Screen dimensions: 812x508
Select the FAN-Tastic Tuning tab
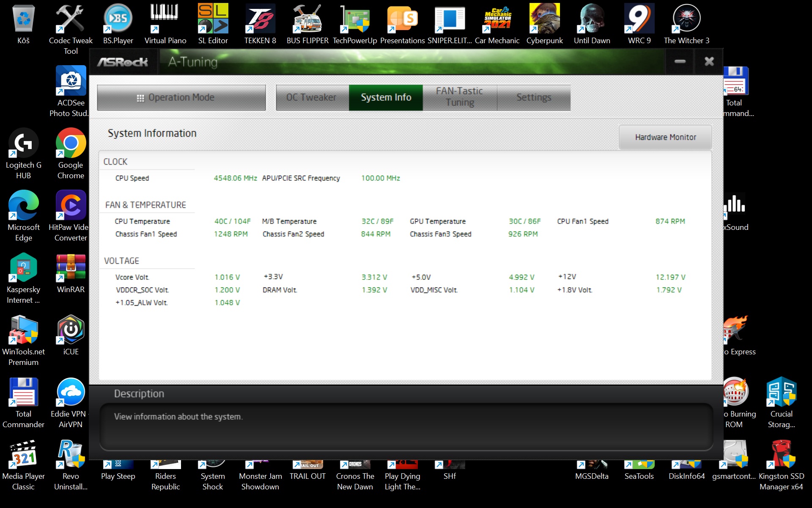459,97
